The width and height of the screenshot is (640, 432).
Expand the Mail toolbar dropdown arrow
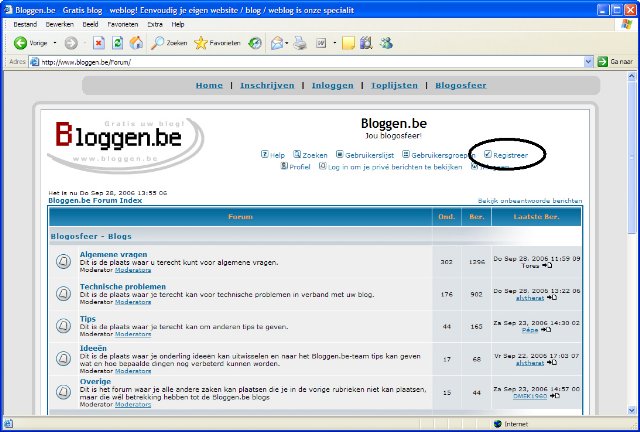pyautogui.click(x=285, y=43)
